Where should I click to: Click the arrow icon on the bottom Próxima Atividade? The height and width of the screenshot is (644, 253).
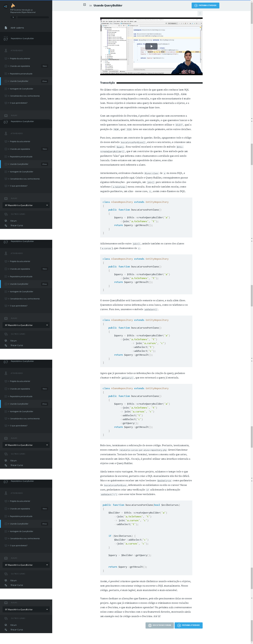point(179,625)
